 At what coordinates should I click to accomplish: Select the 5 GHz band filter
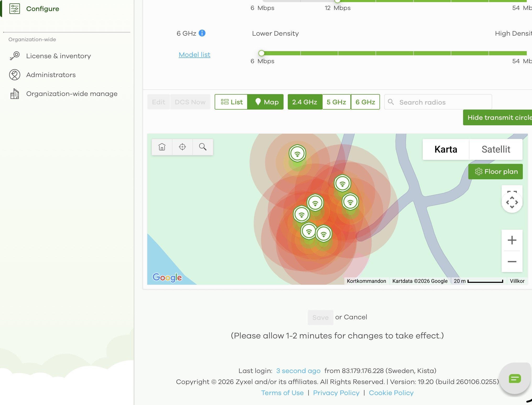(336, 102)
